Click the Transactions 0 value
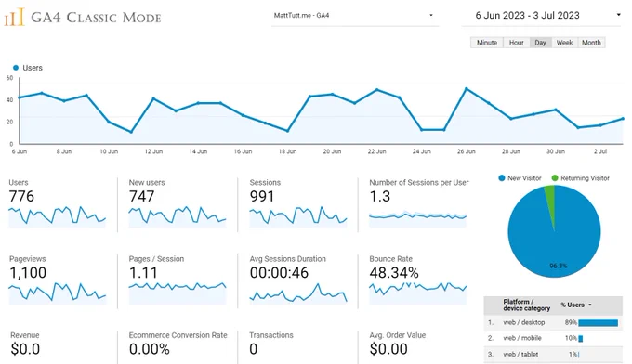This screenshot has height=364, width=632. [x=253, y=349]
